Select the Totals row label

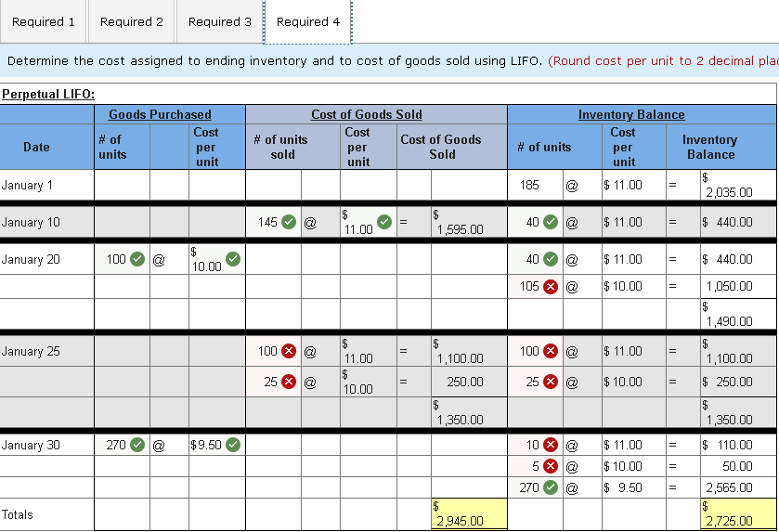[18, 514]
